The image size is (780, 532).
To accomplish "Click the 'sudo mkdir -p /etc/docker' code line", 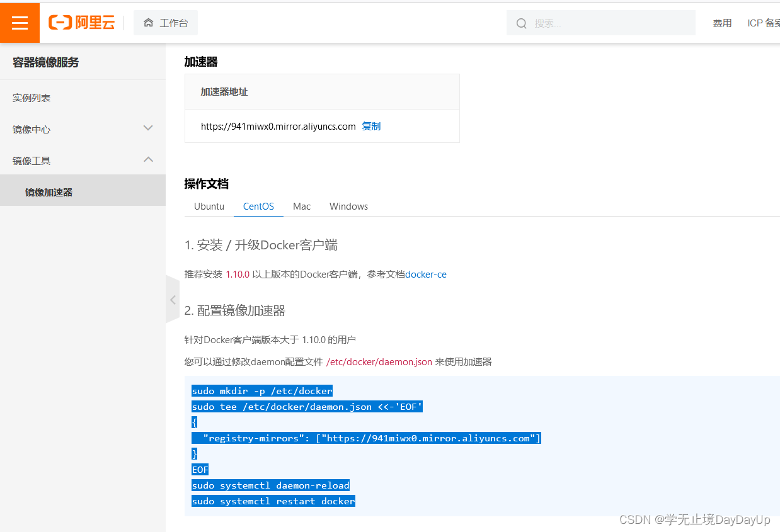I will tap(262, 391).
